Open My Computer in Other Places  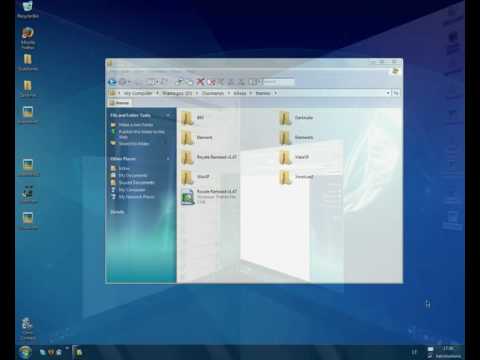[128, 190]
